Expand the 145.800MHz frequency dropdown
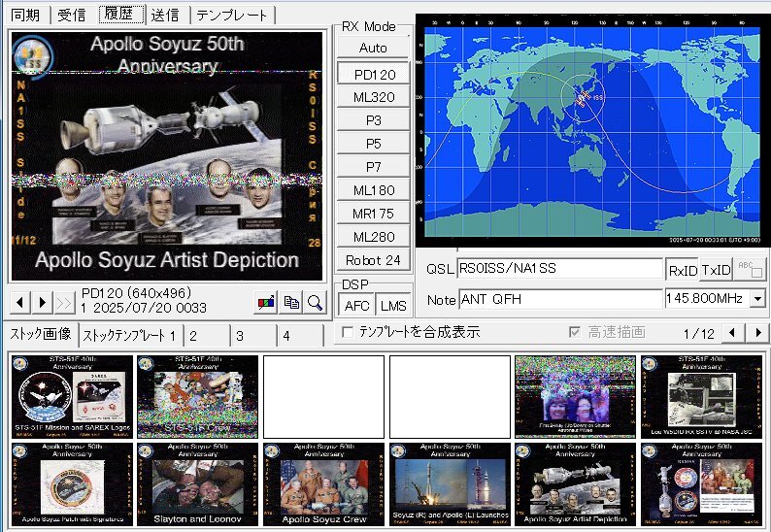Viewport: 771px width, 532px height. (x=757, y=298)
